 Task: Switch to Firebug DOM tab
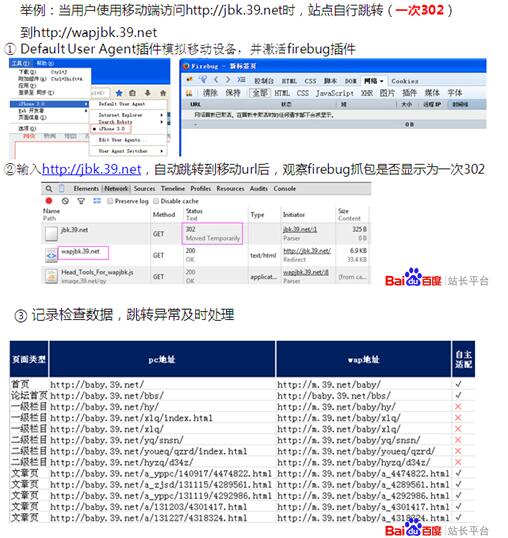point(351,81)
